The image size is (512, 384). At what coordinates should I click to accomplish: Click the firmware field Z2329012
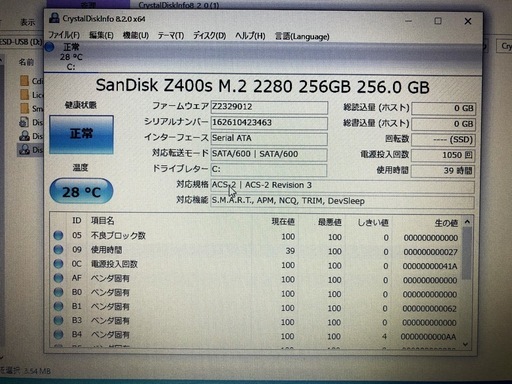click(269, 107)
